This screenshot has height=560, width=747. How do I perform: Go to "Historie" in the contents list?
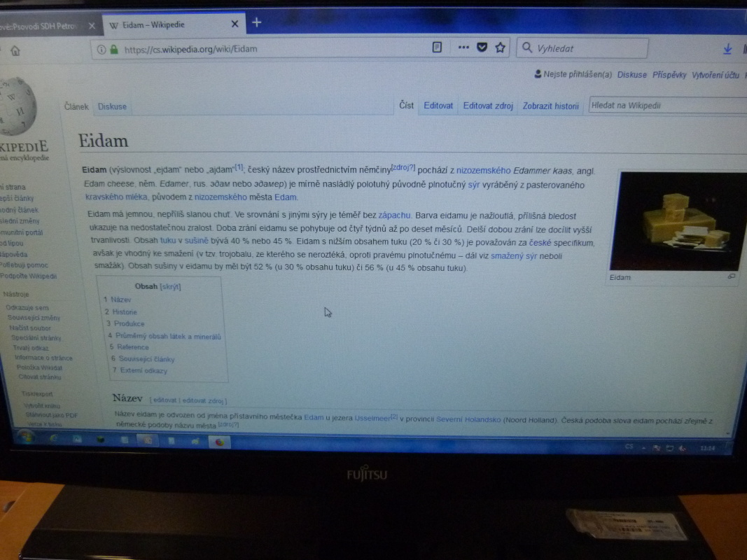[x=125, y=311]
